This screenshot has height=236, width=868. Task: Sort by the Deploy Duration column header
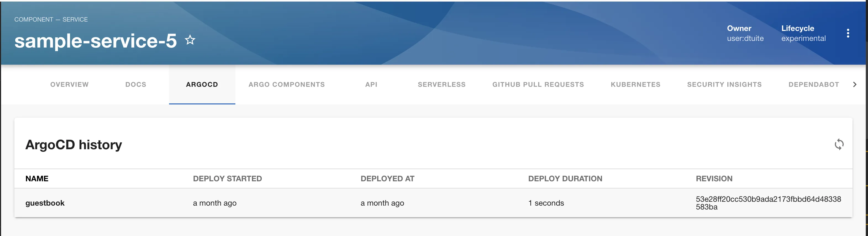(x=565, y=179)
